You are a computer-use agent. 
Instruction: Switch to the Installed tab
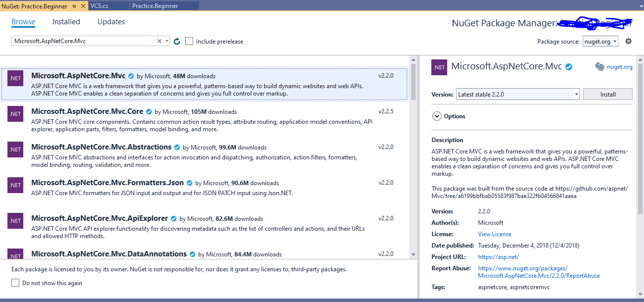coord(66,22)
